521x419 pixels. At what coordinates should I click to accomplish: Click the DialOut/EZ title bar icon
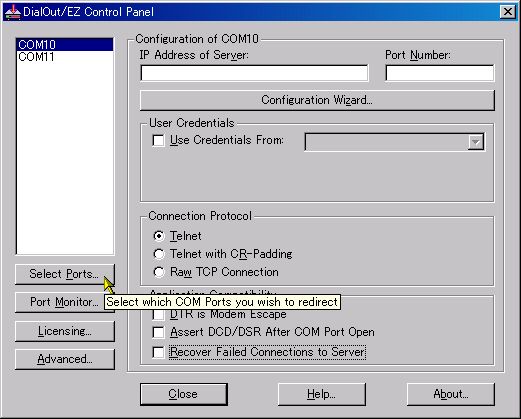coord(12,12)
